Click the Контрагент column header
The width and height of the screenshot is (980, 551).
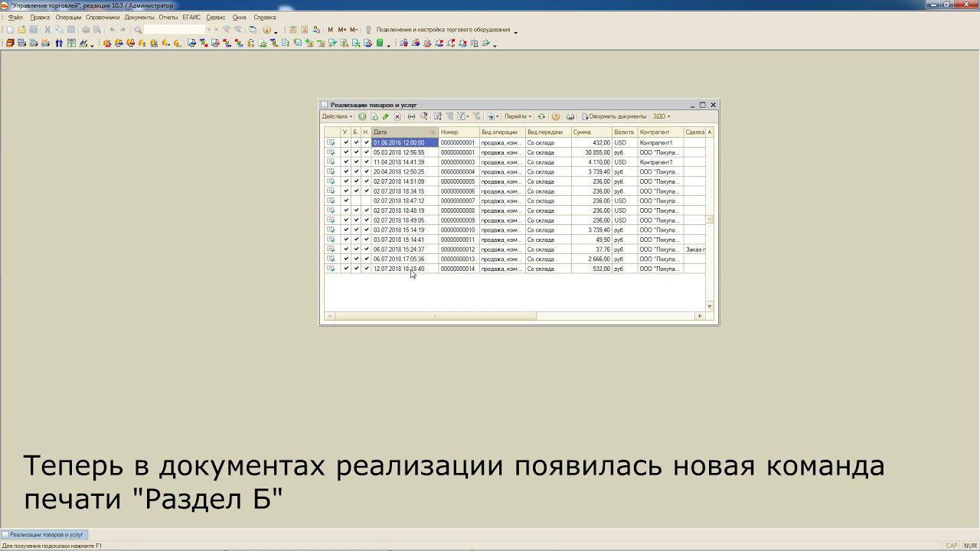pyautogui.click(x=661, y=132)
